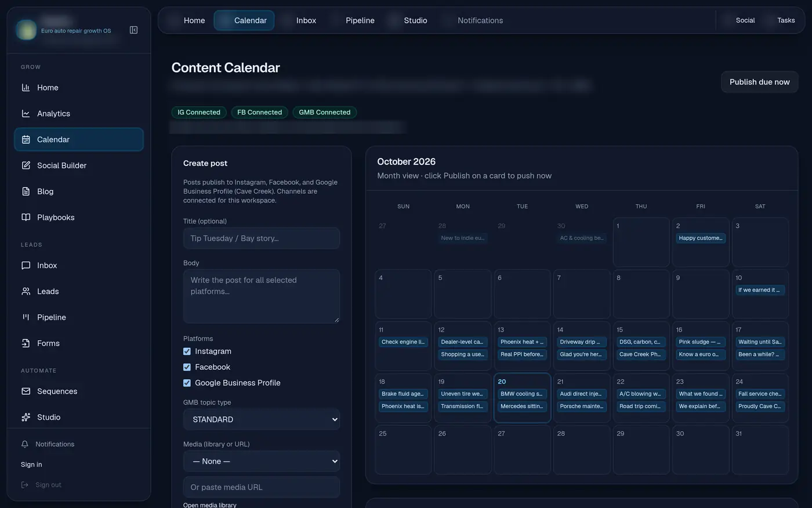The width and height of the screenshot is (812, 508).
Task: Click the Home bar-chart icon in sidebar
Action: (26, 88)
